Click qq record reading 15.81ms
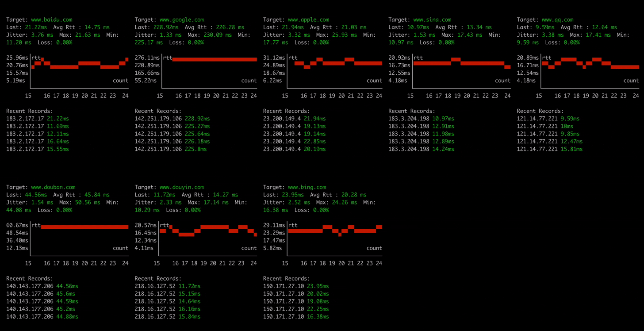Screen dimensions: 644x331 (x=571, y=149)
